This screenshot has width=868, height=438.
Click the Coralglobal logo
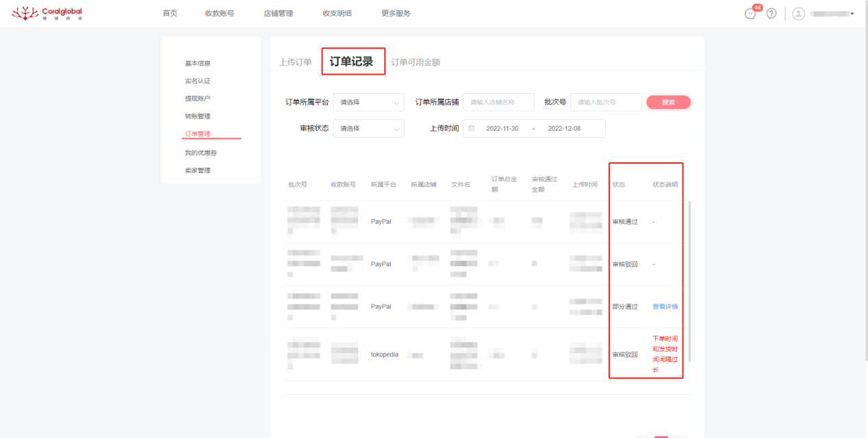pos(47,12)
